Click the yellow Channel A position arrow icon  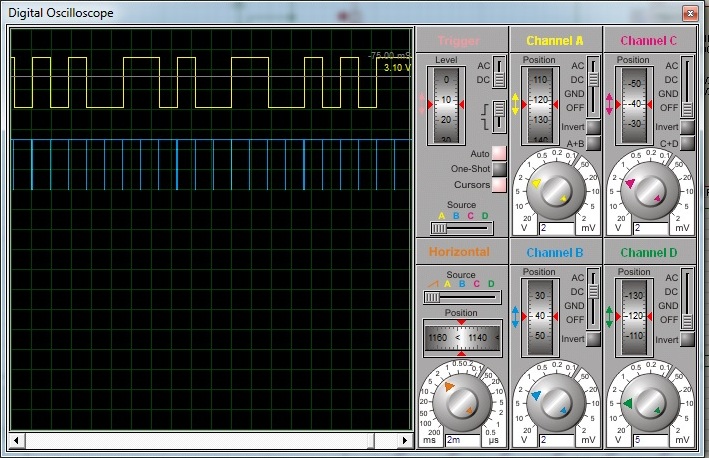click(x=515, y=104)
